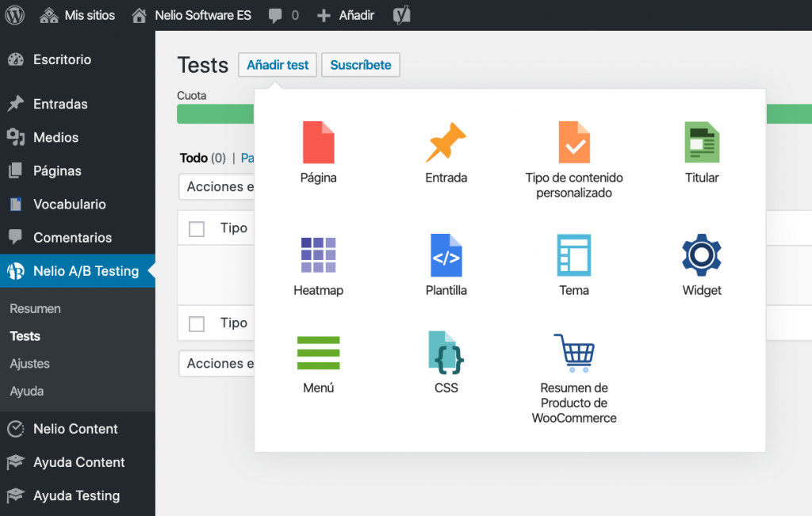Select the Tema theme test icon
Image resolution: width=812 pixels, height=516 pixels.
point(573,255)
